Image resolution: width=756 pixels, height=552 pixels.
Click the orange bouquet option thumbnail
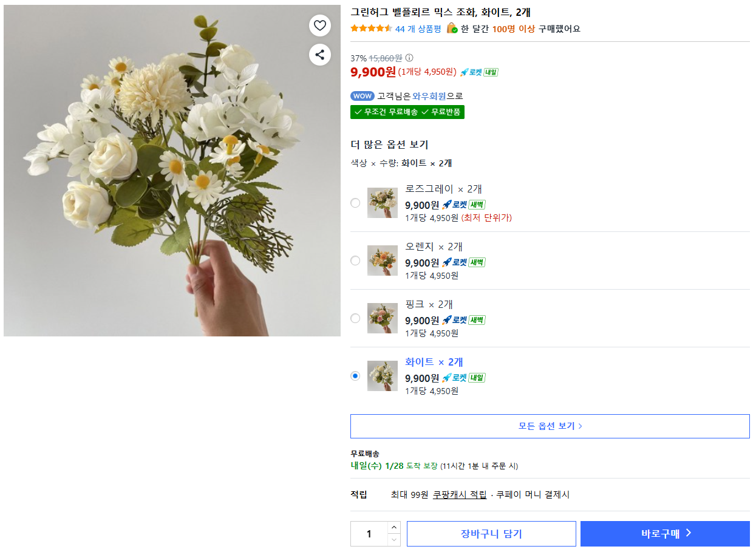[x=383, y=261]
